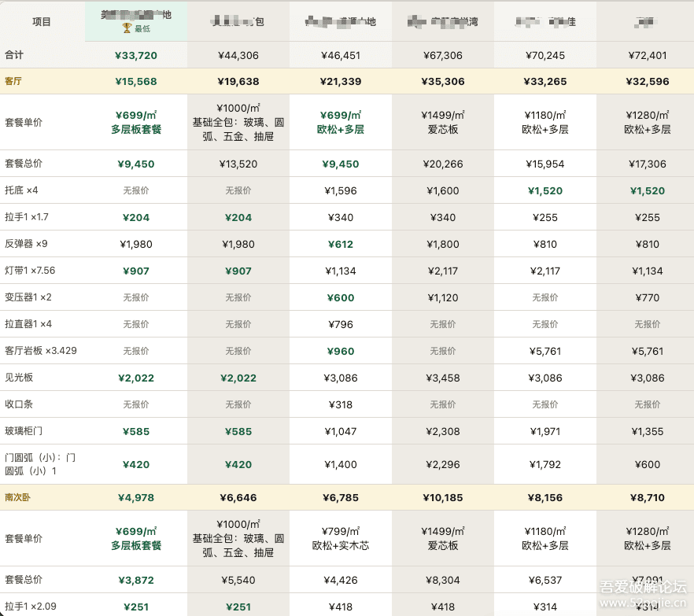Image resolution: width=694 pixels, height=616 pixels.
Task: Click the 项目 column header
Action: click(x=42, y=22)
